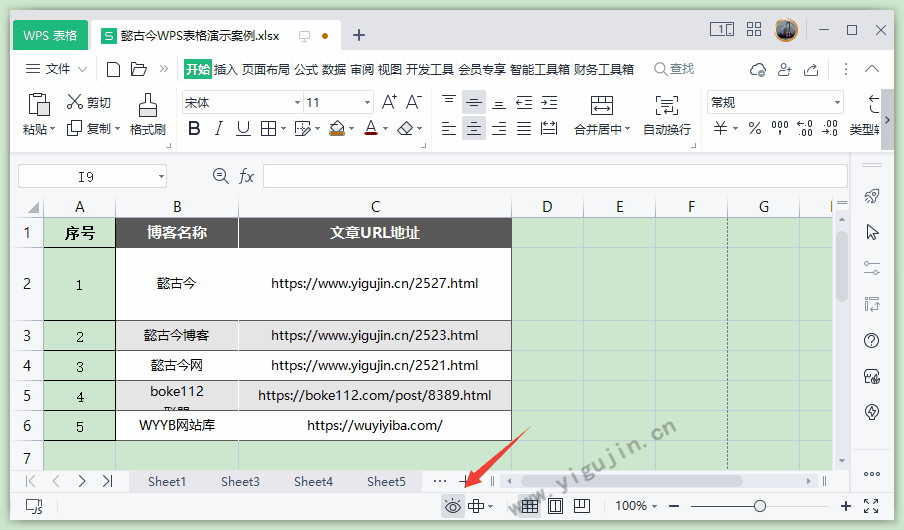Click the eraser clear-format icon
Image resolution: width=904 pixels, height=530 pixels.
coord(405,128)
